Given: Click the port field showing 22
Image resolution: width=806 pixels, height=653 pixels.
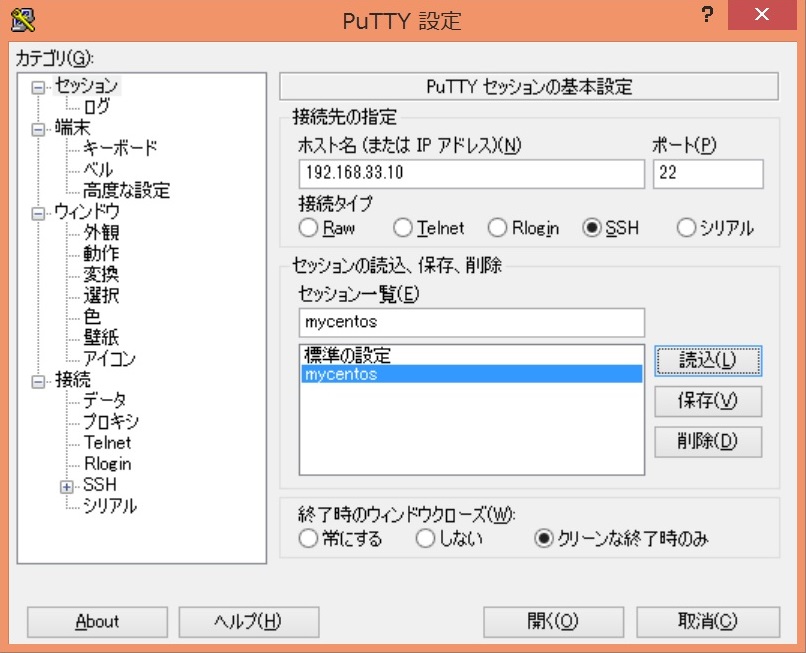Looking at the screenshot, I should click(x=708, y=173).
